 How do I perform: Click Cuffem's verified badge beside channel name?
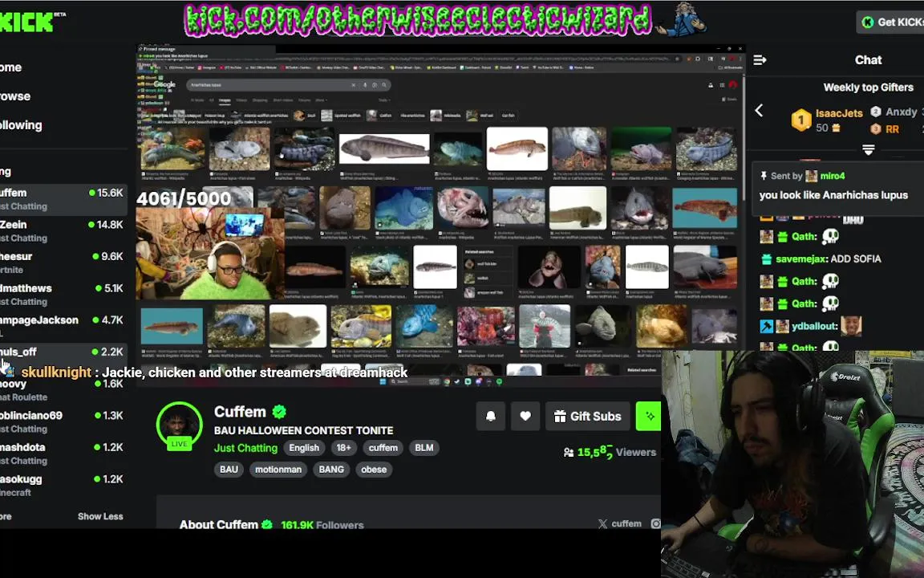(x=279, y=412)
